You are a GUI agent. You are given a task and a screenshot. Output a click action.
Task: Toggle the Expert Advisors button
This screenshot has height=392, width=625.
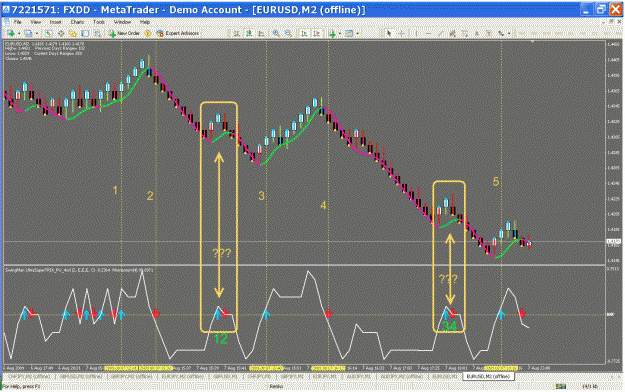177,33
